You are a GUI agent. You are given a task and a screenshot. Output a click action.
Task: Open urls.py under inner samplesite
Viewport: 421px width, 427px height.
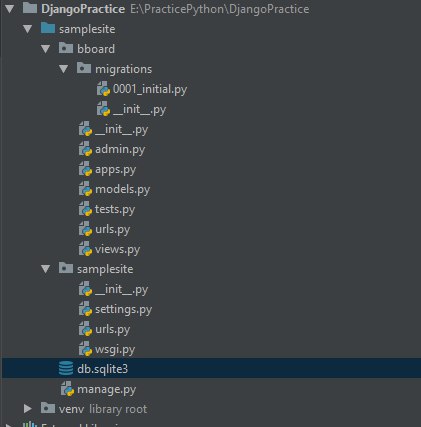[113, 329]
